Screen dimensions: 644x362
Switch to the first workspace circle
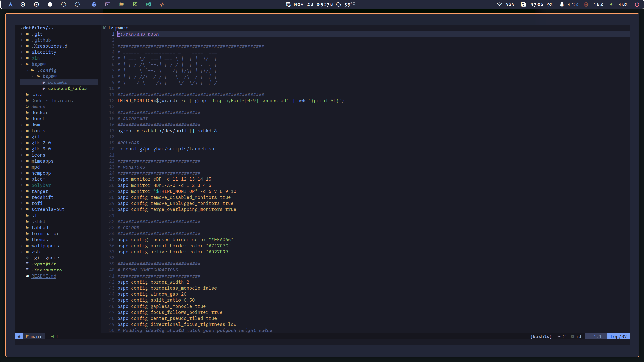[23, 4]
